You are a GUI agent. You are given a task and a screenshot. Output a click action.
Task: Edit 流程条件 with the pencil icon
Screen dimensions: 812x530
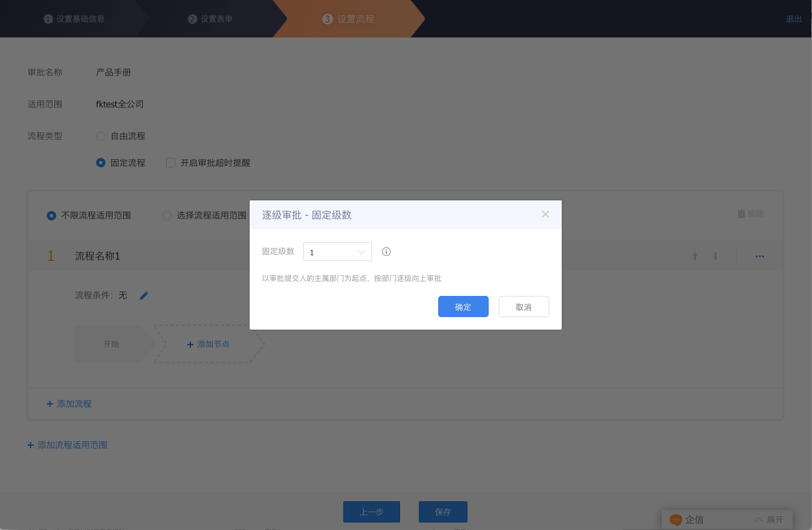click(144, 295)
